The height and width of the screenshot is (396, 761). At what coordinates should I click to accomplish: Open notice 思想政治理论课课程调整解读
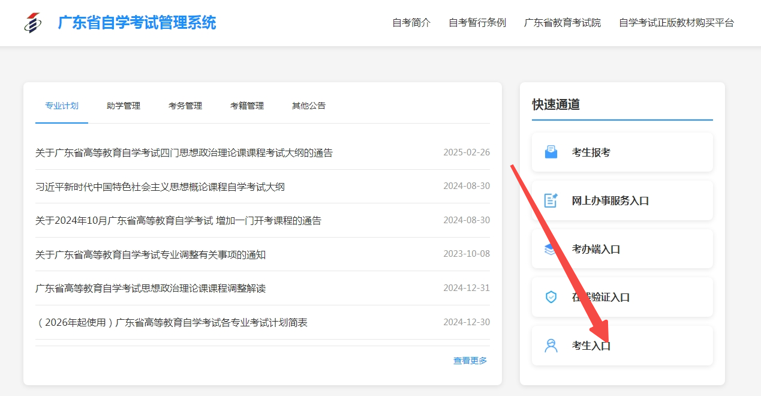[x=150, y=289]
